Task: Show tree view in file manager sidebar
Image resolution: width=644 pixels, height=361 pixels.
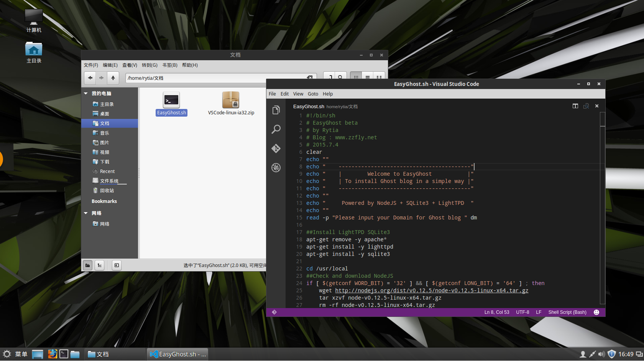Action: tap(100, 265)
